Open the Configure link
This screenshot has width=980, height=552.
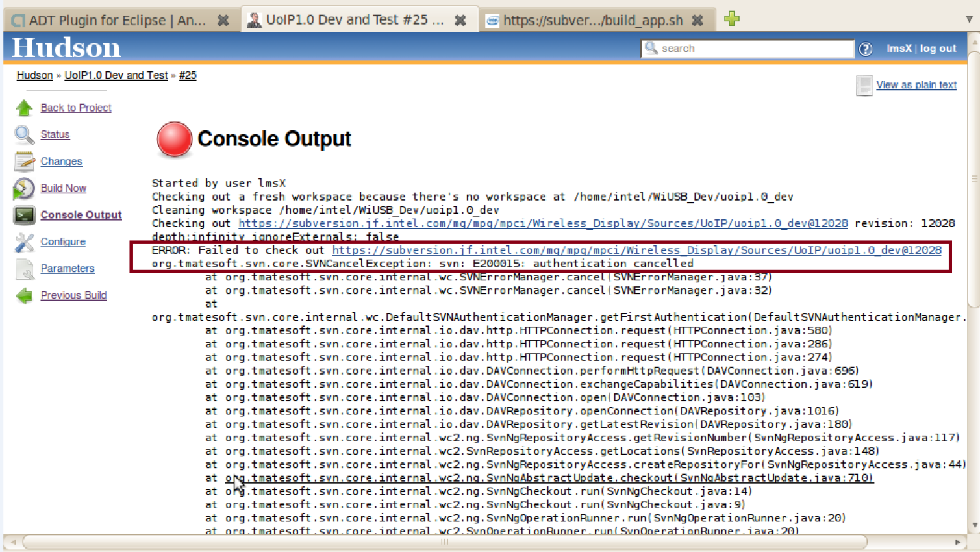pyautogui.click(x=63, y=242)
